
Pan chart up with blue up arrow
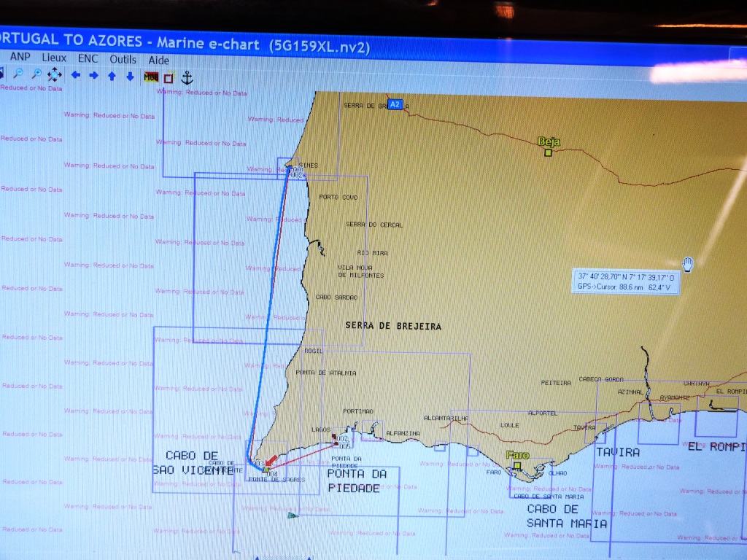click(x=112, y=76)
